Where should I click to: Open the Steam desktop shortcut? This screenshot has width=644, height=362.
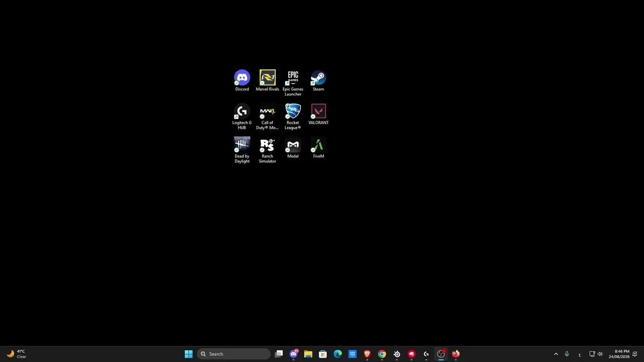coord(318,81)
